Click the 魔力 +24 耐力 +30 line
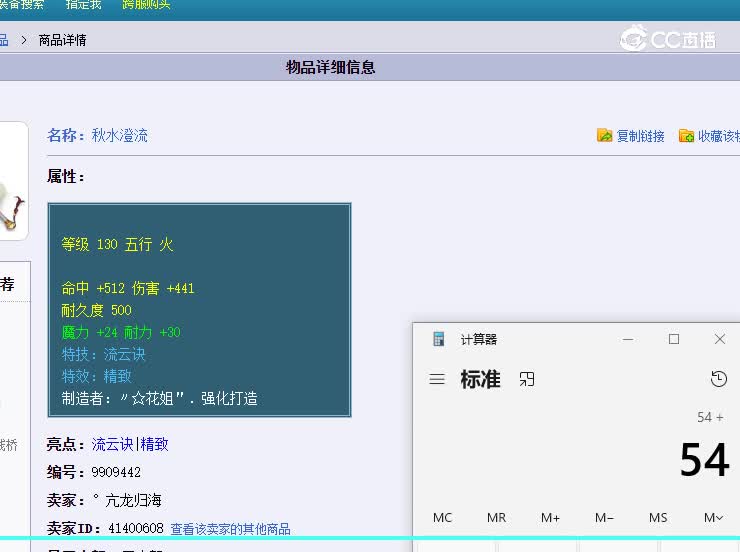The height and width of the screenshot is (552, 740). coord(121,332)
